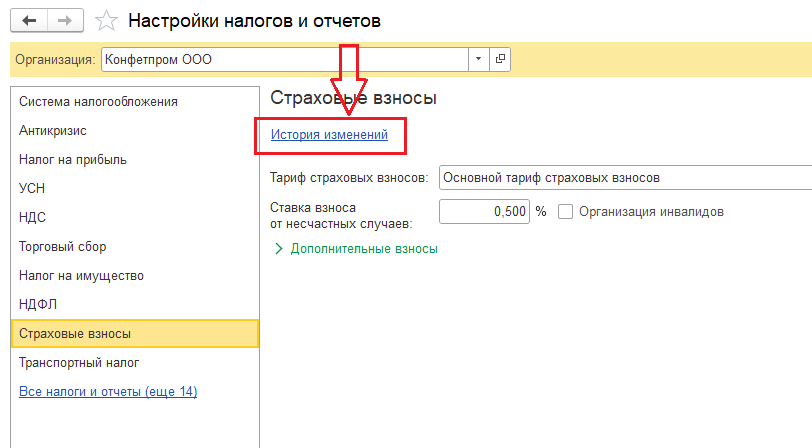812x448 pixels.
Task: Select Система налогообложения section
Action: pos(135,102)
